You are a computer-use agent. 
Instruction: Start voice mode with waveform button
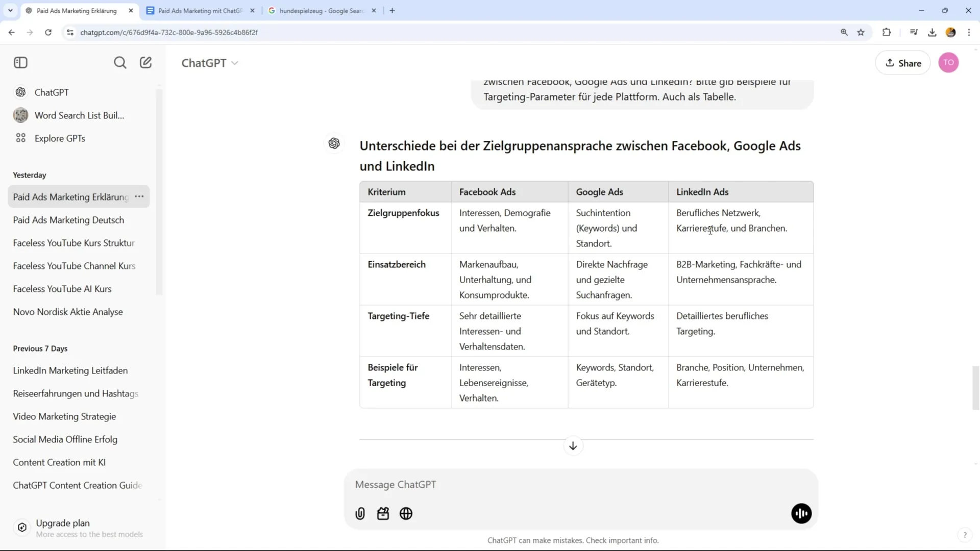tap(801, 514)
